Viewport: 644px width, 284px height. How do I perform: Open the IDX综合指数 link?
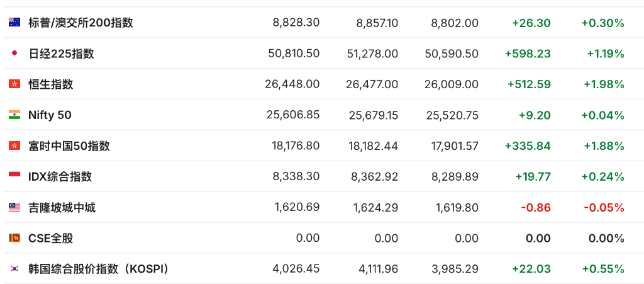pos(60,176)
